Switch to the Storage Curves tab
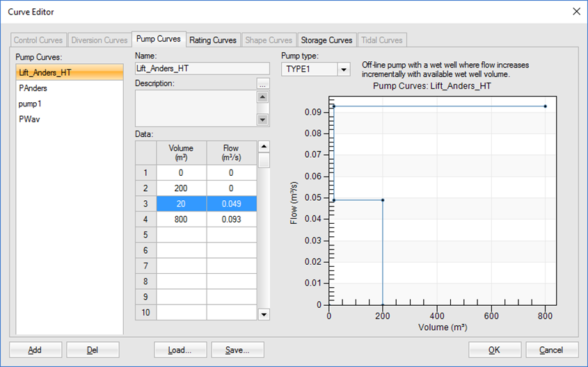Image resolution: width=588 pixels, height=367 pixels. pyautogui.click(x=326, y=40)
